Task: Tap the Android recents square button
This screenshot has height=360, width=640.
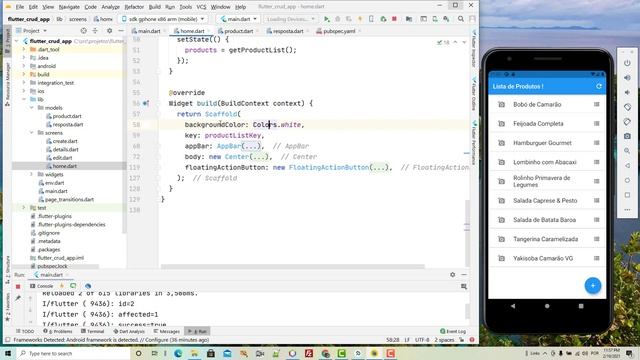Action: (581, 306)
